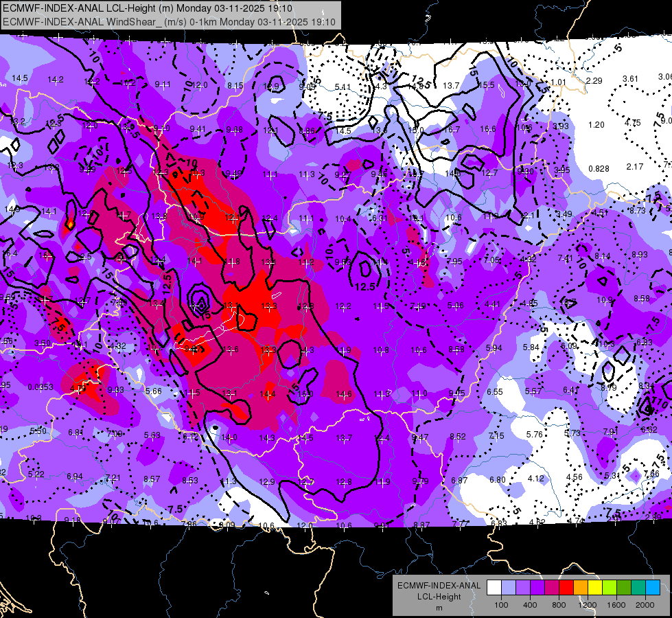This screenshot has height=618, width=672.
Task: Click the grid value 14.6
Action: click(344, 393)
